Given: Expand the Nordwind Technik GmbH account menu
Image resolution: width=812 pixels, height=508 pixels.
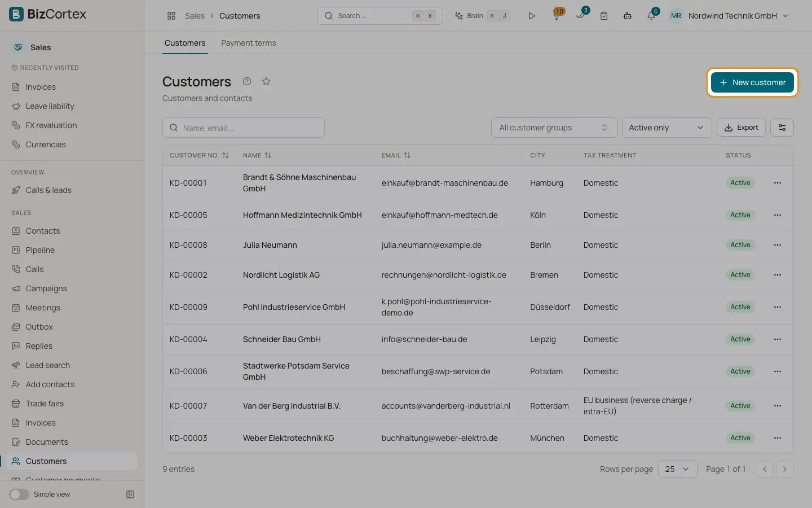Looking at the screenshot, I should (x=729, y=16).
